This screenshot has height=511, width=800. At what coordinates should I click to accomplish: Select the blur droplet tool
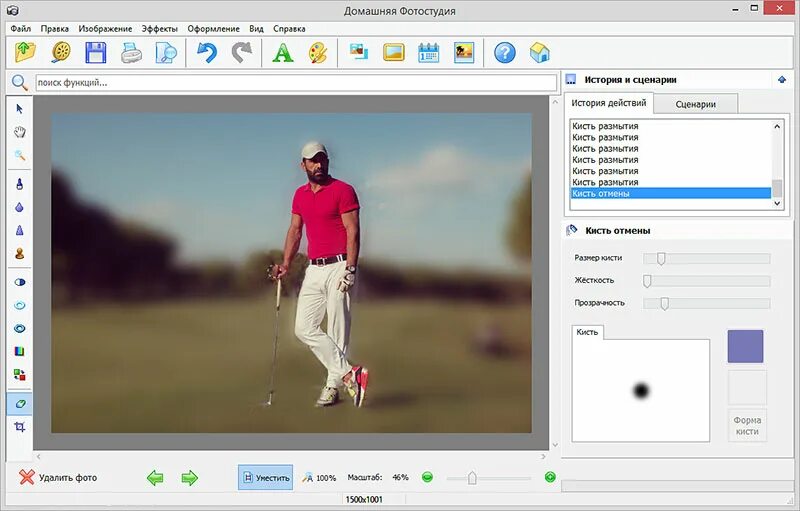coord(19,207)
